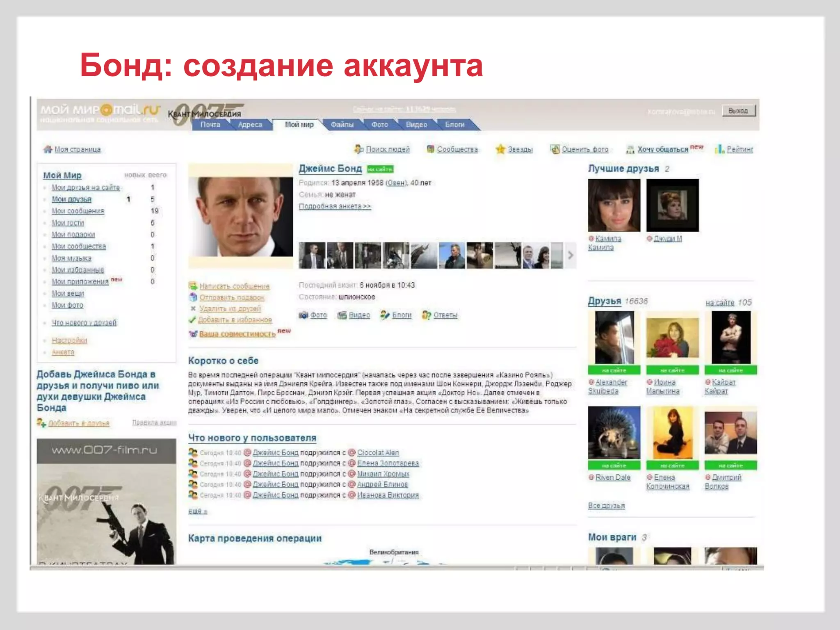This screenshot has width=840, height=630.
Task: Open the Овен zodiac link
Action: [x=396, y=183]
